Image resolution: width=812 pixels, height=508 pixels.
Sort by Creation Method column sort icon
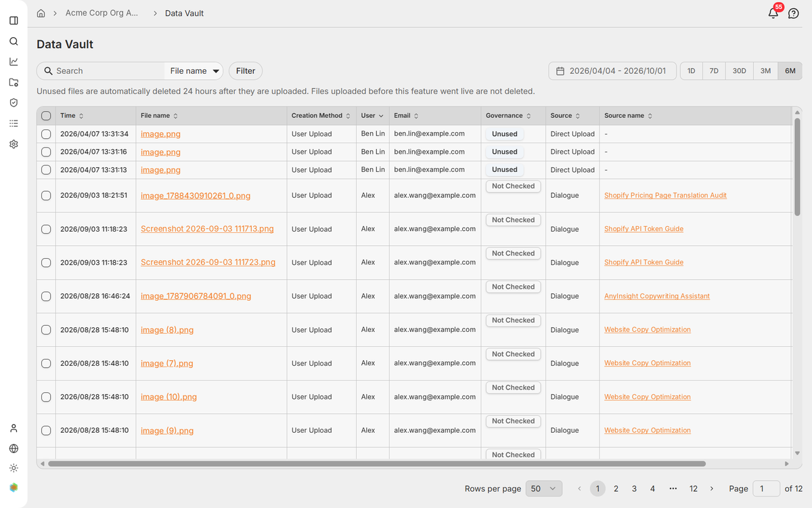pos(348,116)
